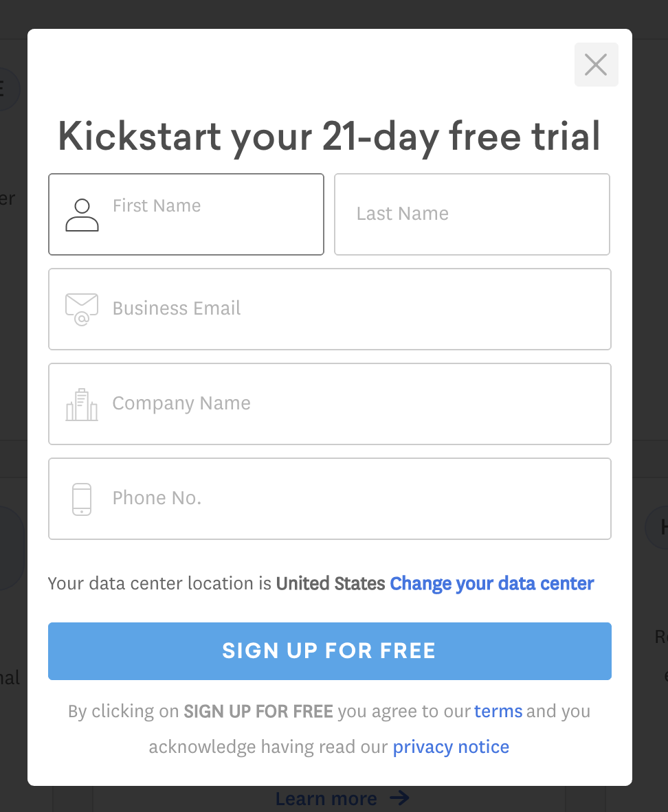Open the Change your data center link

point(492,584)
